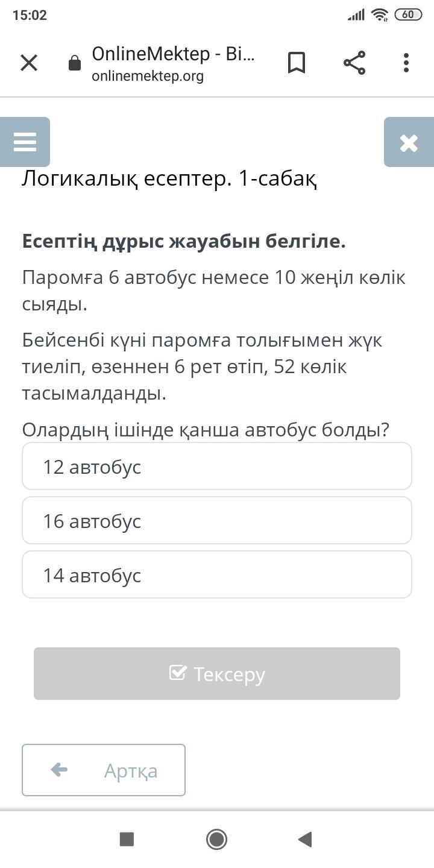The width and height of the screenshot is (434, 868).
Task: Choose the option 16 автобус
Action: pyautogui.click(x=217, y=521)
